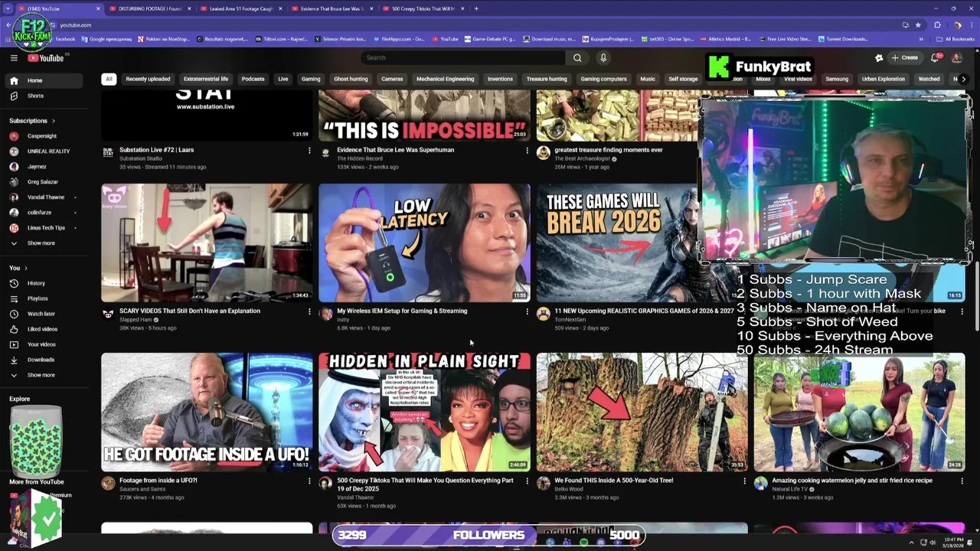Select the Mechanical Engineering chip
Viewport: 980px width, 551px height.
445,79
